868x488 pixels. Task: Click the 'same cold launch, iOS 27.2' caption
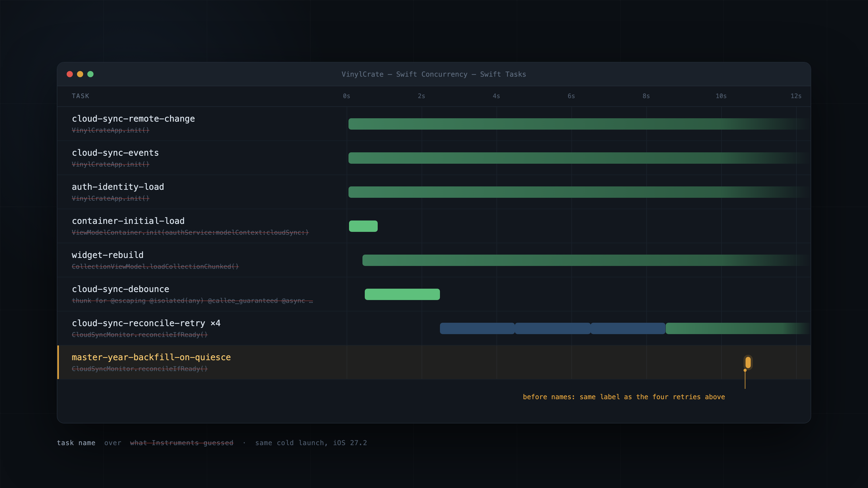click(x=311, y=443)
